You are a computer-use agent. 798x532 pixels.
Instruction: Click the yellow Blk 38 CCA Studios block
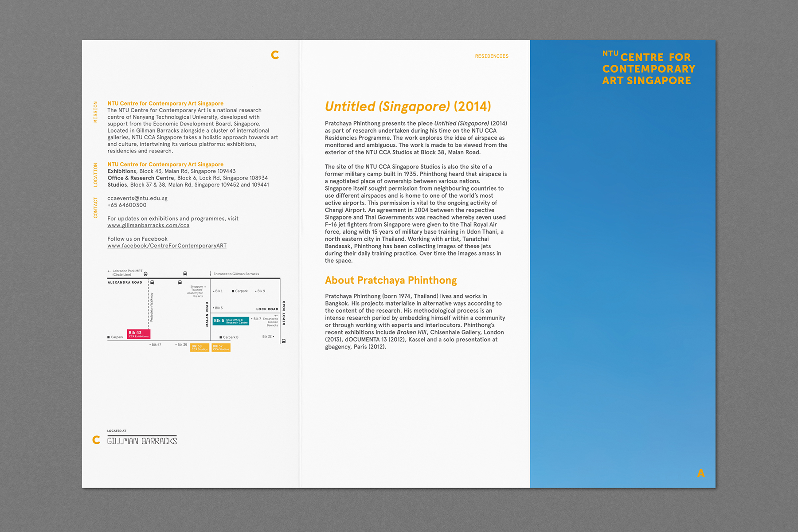[199, 348]
